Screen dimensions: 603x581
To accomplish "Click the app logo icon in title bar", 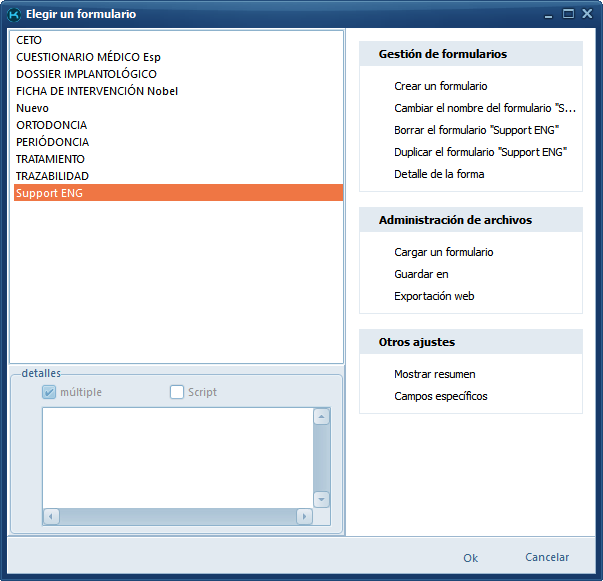I will point(14,14).
